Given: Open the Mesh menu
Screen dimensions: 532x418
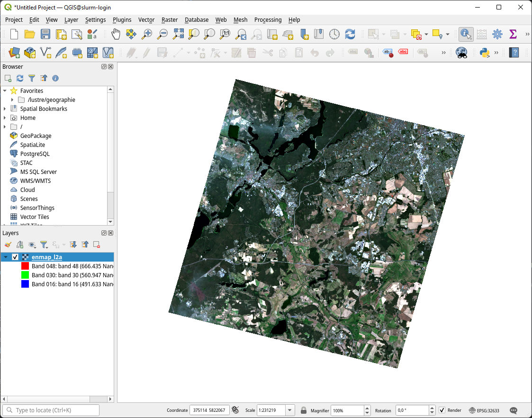Looking at the screenshot, I should click(240, 20).
